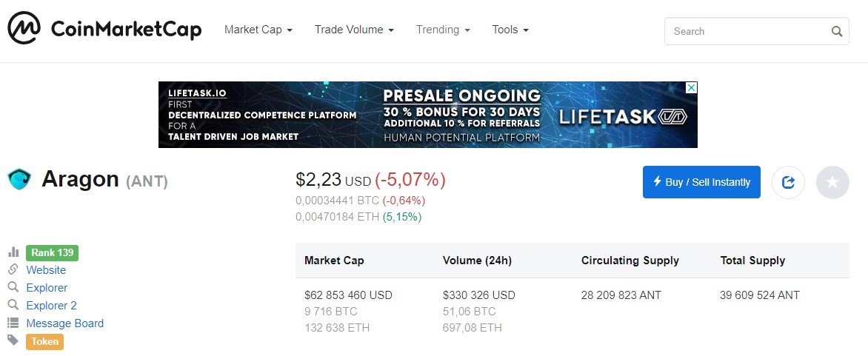Viewport: 868px width, 356px height.
Task: Follow the Message Board link
Action: tap(64, 323)
